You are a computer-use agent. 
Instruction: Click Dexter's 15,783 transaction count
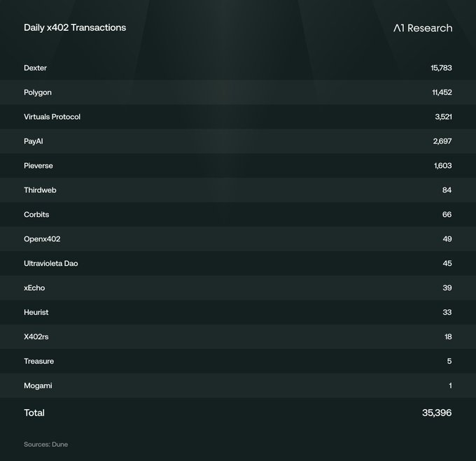(x=441, y=68)
